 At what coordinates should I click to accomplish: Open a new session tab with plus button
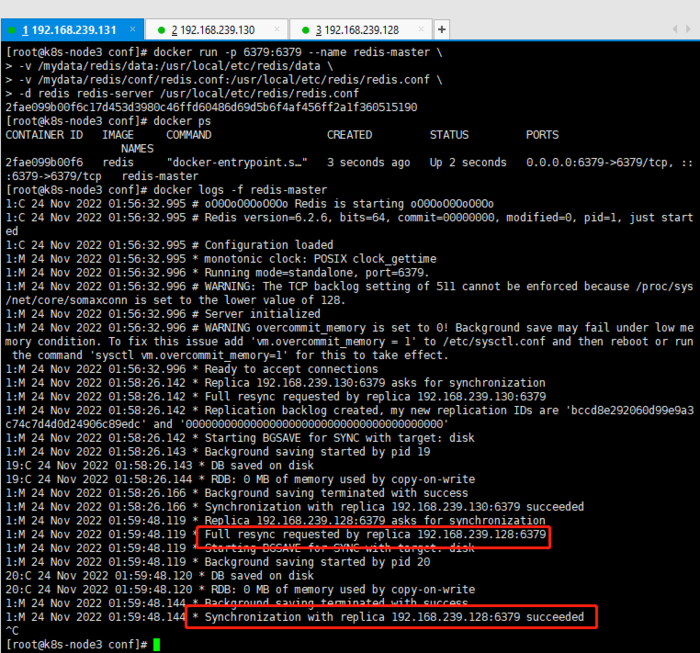[442, 29]
